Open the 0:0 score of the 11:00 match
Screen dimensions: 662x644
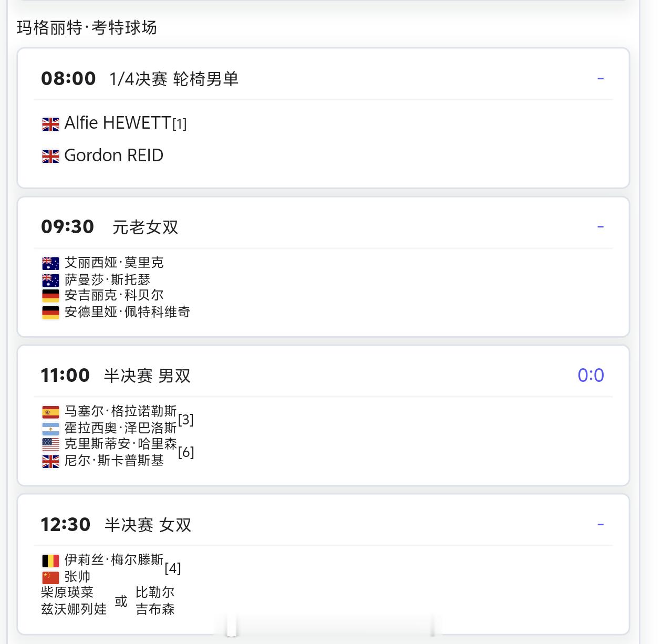click(591, 375)
